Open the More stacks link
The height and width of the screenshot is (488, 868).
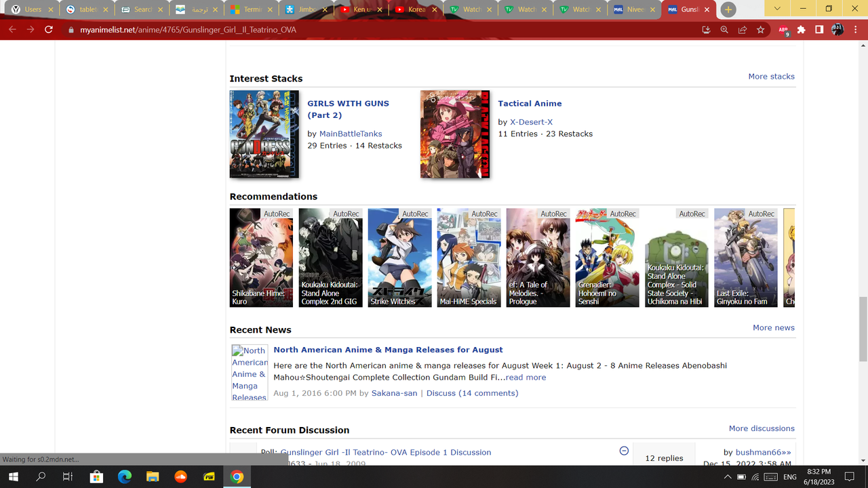(771, 77)
